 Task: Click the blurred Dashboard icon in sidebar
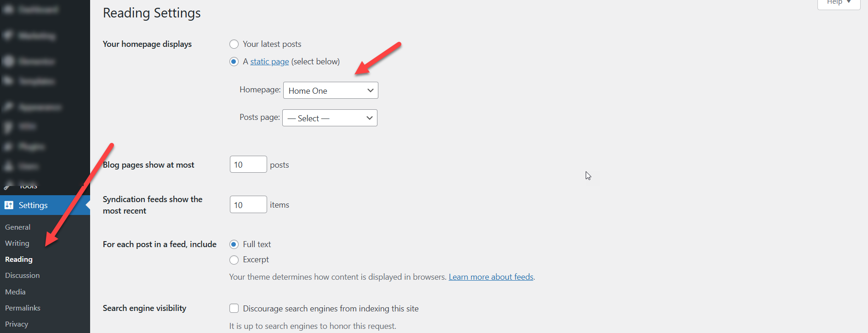pos(8,10)
